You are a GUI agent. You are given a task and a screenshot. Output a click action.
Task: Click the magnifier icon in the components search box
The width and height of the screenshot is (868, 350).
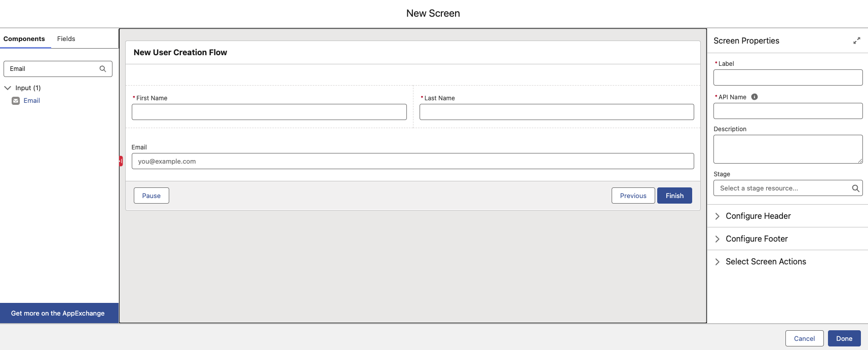coord(103,69)
